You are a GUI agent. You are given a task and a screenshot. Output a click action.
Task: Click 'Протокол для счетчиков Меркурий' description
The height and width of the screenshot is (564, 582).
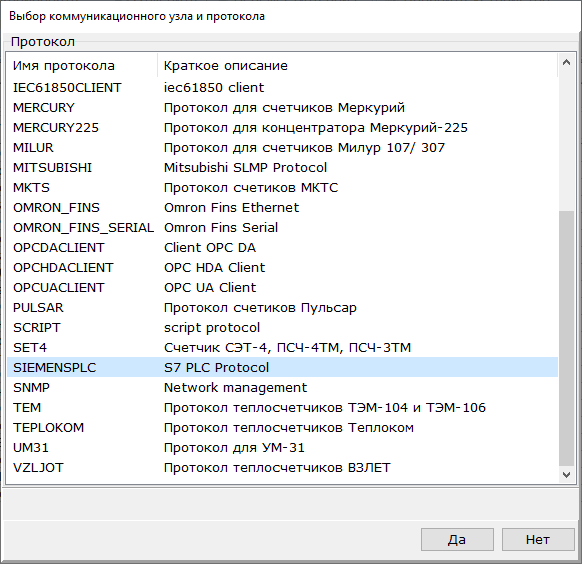[x=284, y=108]
